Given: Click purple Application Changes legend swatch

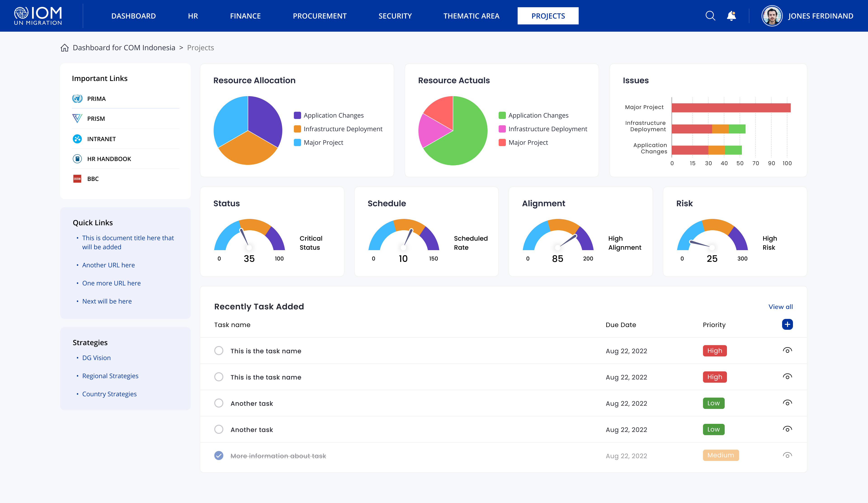Looking at the screenshot, I should tap(297, 115).
